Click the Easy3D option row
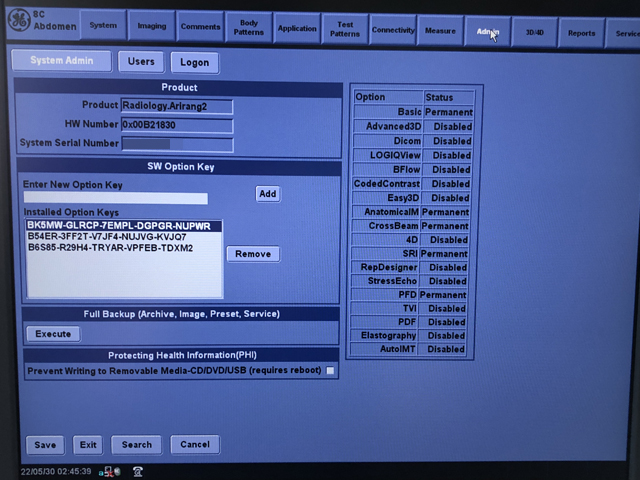640x480 pixels. click(x=411, y=198)
